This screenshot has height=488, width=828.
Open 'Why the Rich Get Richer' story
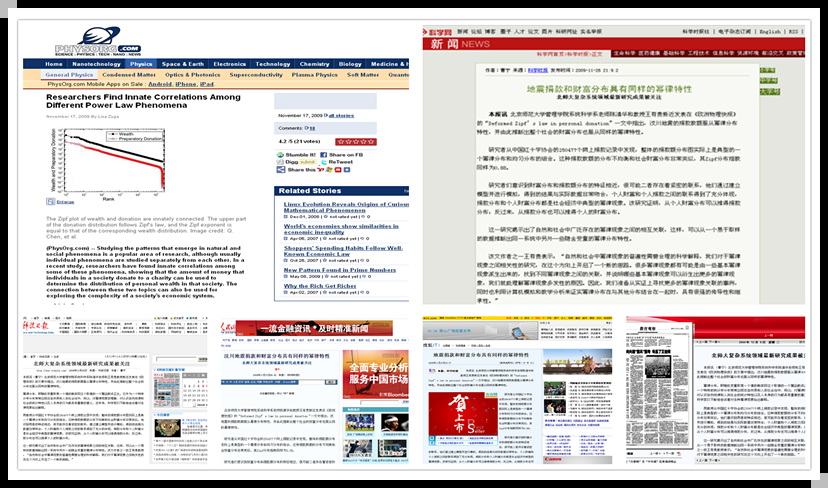click(320, 286)
